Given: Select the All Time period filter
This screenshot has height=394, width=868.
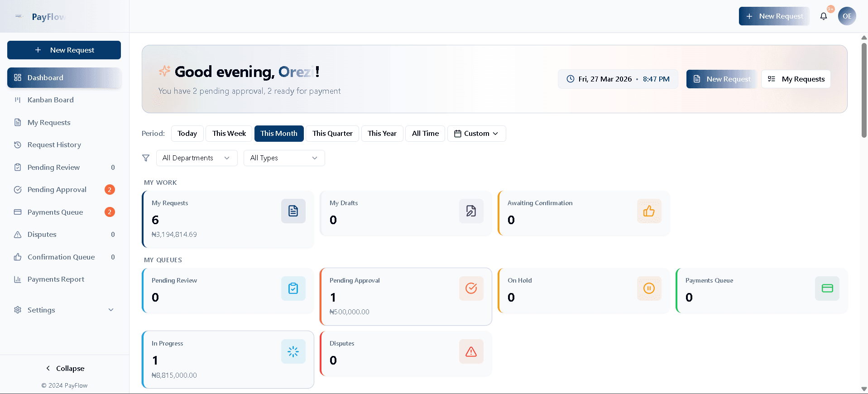Looking at the screenshot, I should coord(425,134).
